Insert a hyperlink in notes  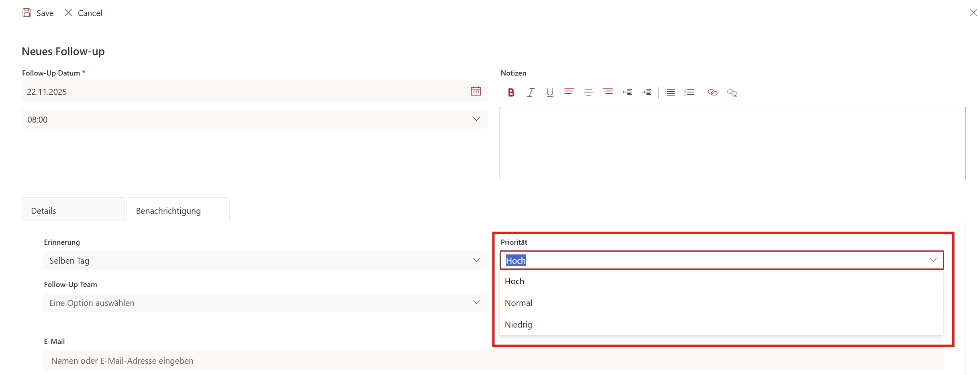coord(713,92)
